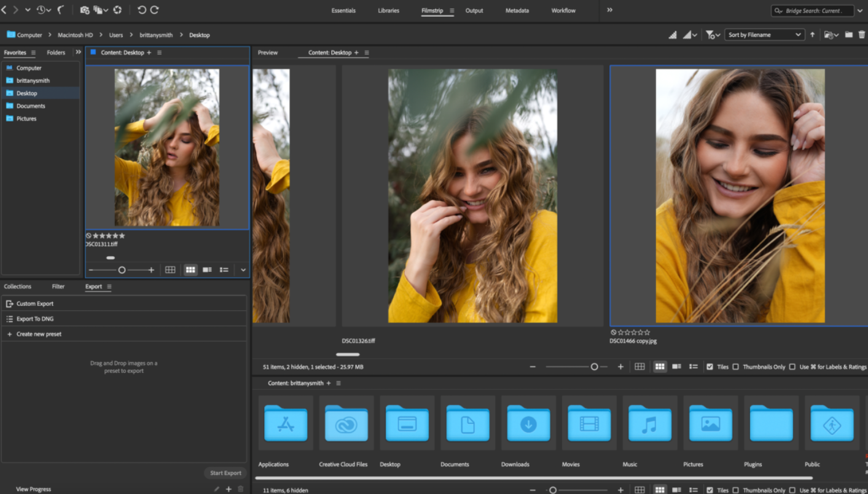Open the thumbnail quality options dropdown
Screen dimensions: 868x494
click(690, 35)
